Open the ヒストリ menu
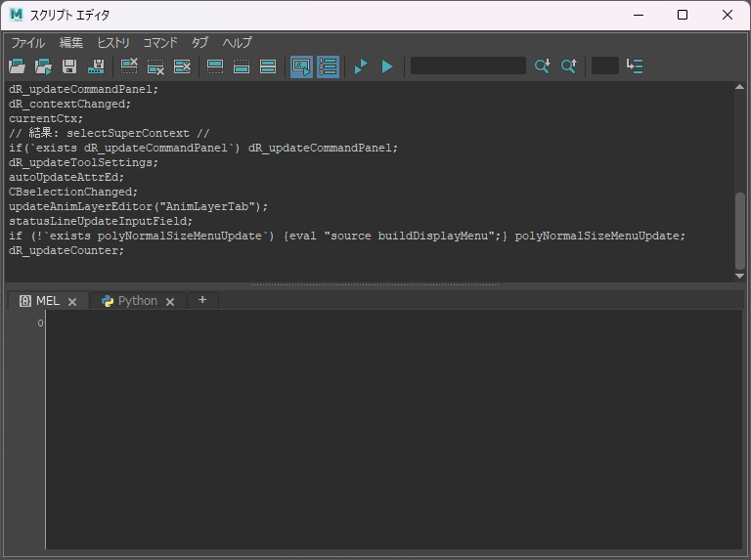Image resolution: width=751 pixels, height=560 pixels. 113,43
